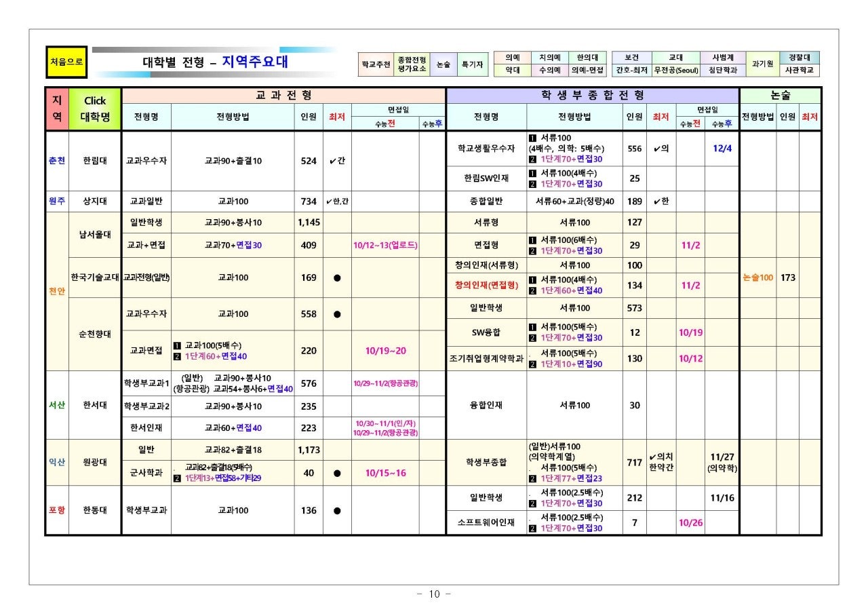Image resolution: width=868 pixels, height=614 pixels.
Task: Click the 서산 region cell
Action: (x=57, y=405)
